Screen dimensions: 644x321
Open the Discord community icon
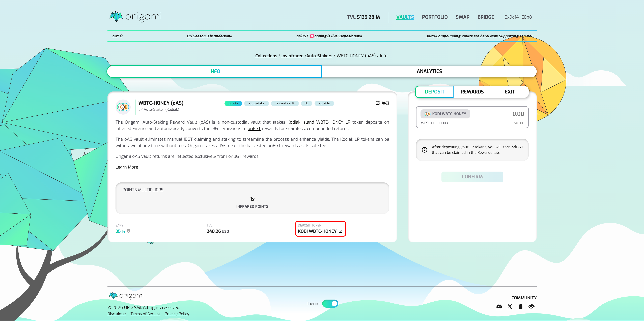click(499, 307)
